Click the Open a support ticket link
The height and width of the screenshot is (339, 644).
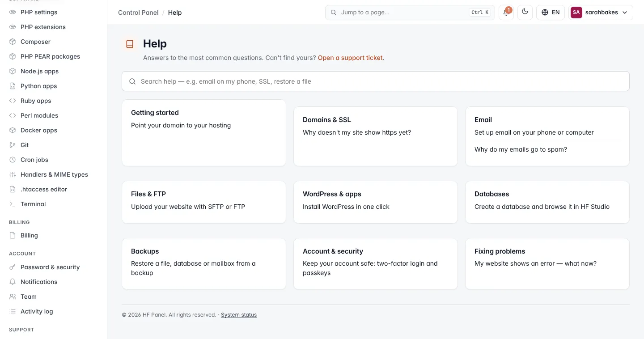point(350,58)
